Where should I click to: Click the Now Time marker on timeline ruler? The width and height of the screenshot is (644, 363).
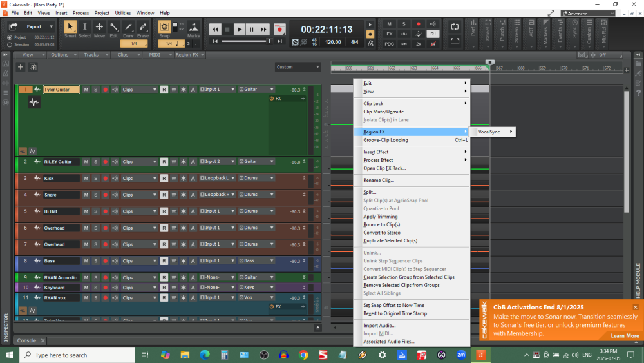489,62
